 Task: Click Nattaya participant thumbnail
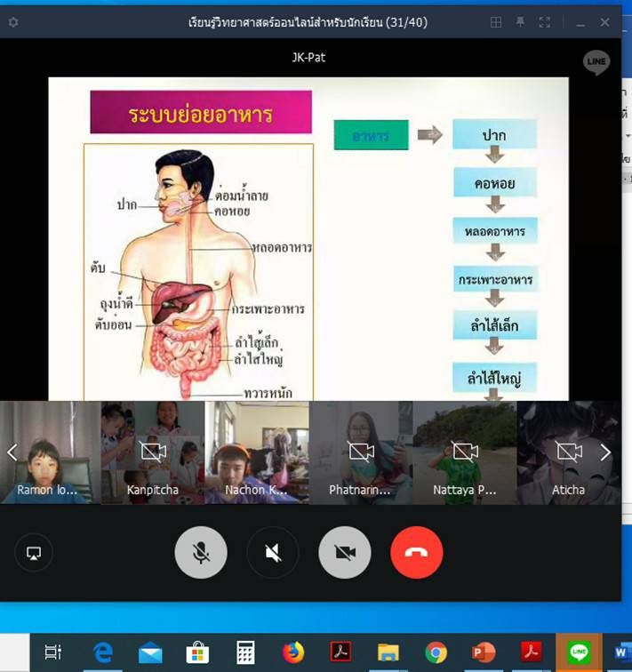coord(465,452)
